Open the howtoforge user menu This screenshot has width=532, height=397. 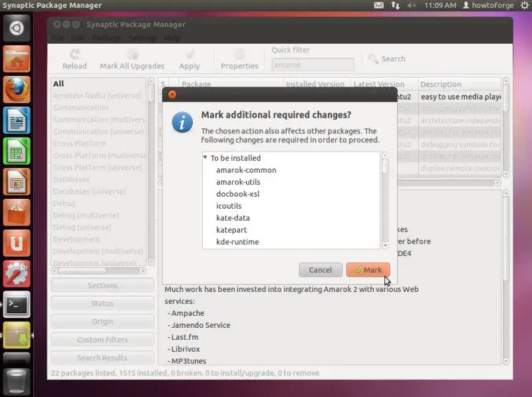coord(488,5)
